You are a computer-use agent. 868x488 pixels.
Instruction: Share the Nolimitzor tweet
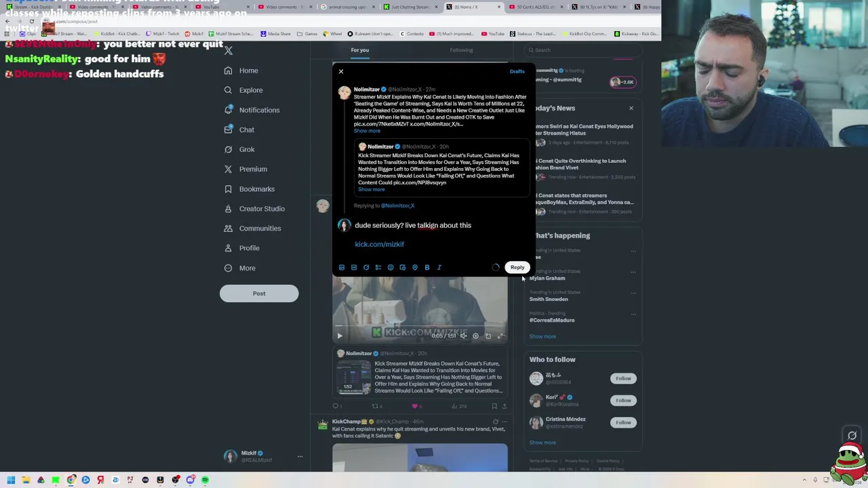(x=504, y=406)
